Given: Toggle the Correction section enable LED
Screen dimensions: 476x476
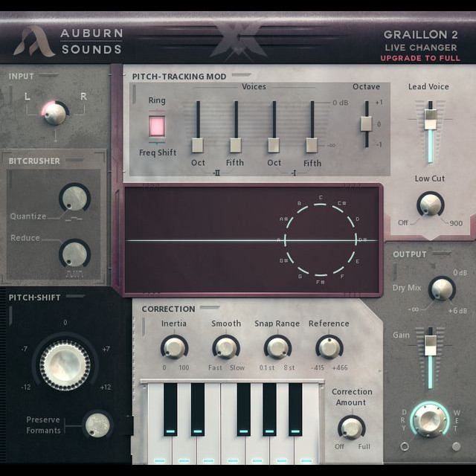Looking at the screenshot, I should 210,307.
